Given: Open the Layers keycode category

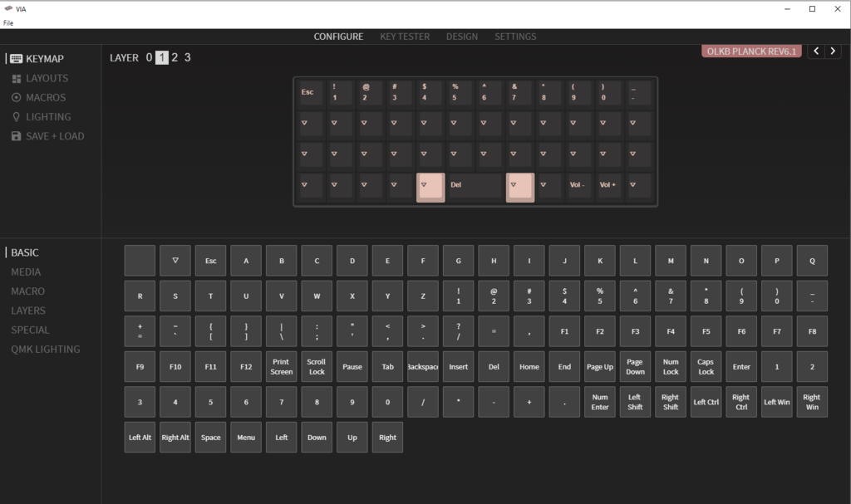Looking at the screenshot, I should [x=28, y=311].
